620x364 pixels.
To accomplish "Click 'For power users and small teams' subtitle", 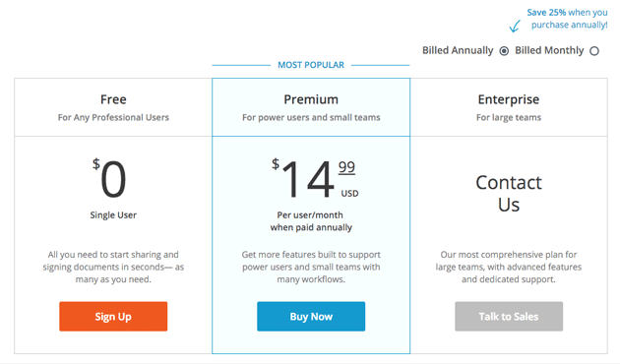I will tap(311, 117).
